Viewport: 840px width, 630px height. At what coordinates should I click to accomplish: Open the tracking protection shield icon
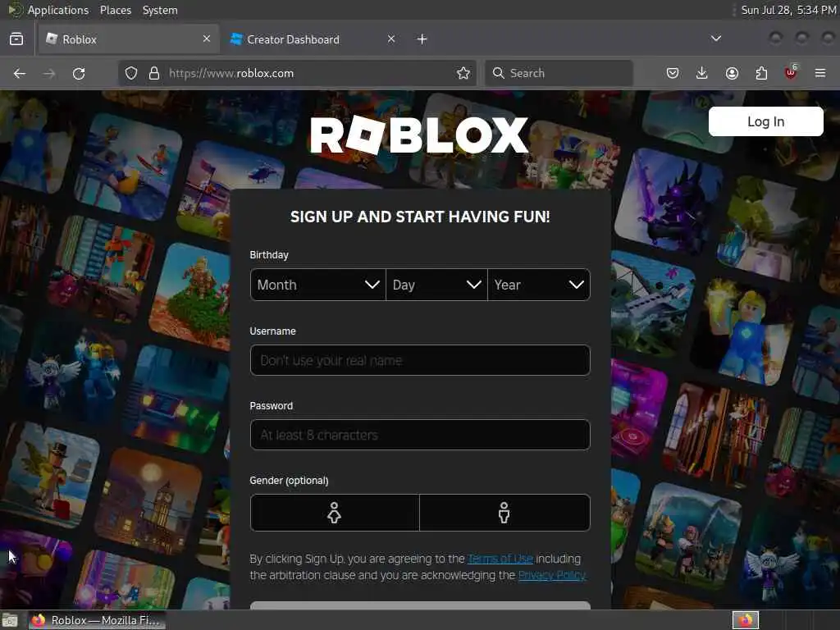click(x=131, y=73)
